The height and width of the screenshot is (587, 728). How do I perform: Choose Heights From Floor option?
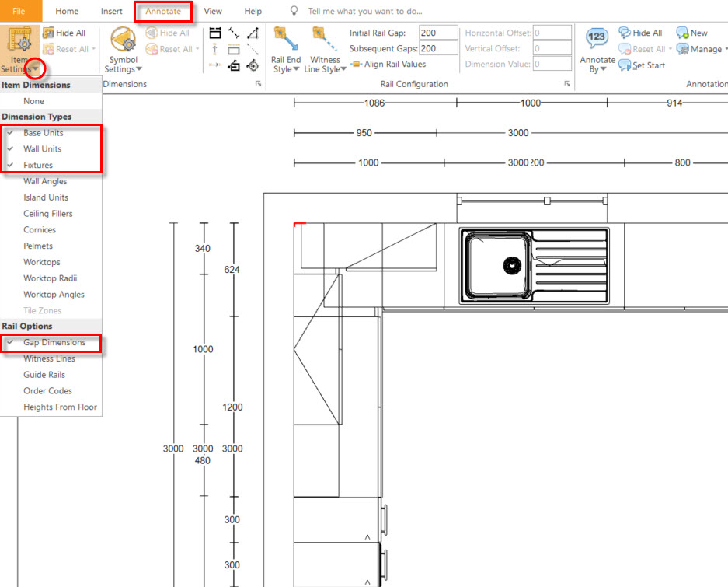click(x=51, y=407)
